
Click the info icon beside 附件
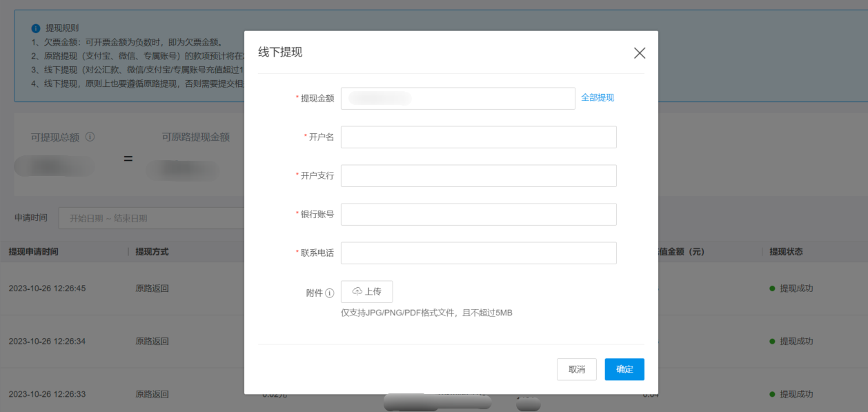tap(329, 293)
